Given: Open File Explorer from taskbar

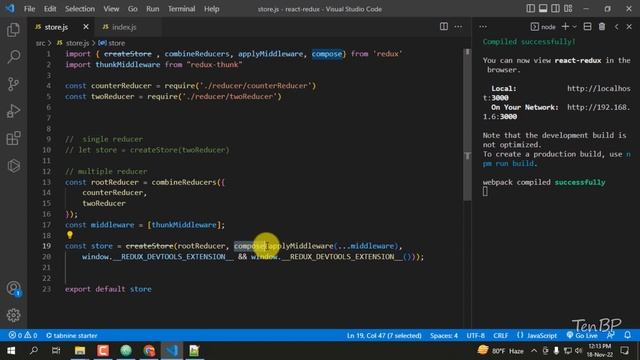Looking at the screenshot, I should pos(80,351).
